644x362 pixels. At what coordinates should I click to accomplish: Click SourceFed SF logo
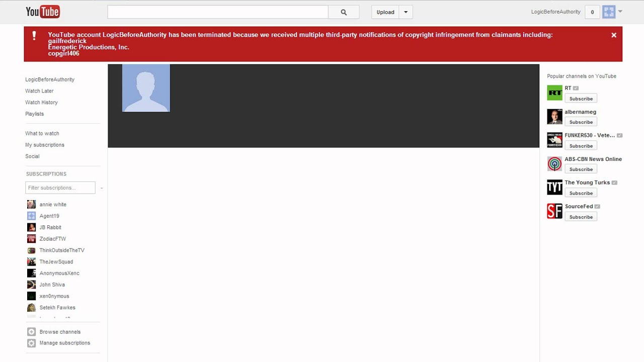pyautogui.click(x=554, y=211)
